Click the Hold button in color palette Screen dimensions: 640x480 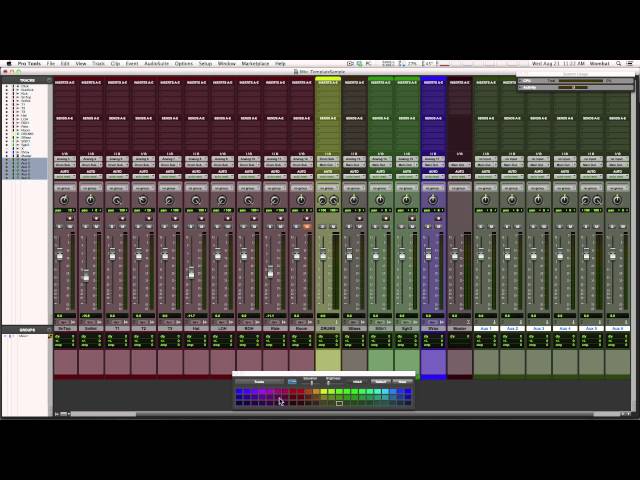[x=358, y=382]
